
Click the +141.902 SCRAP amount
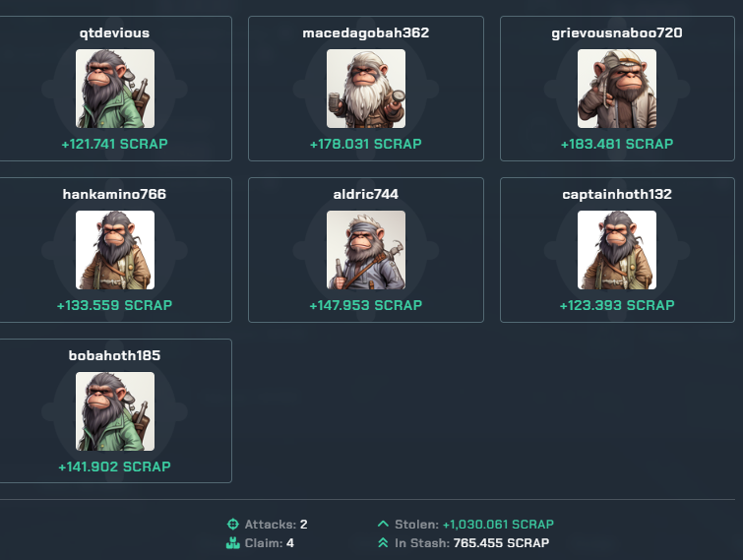115,467
